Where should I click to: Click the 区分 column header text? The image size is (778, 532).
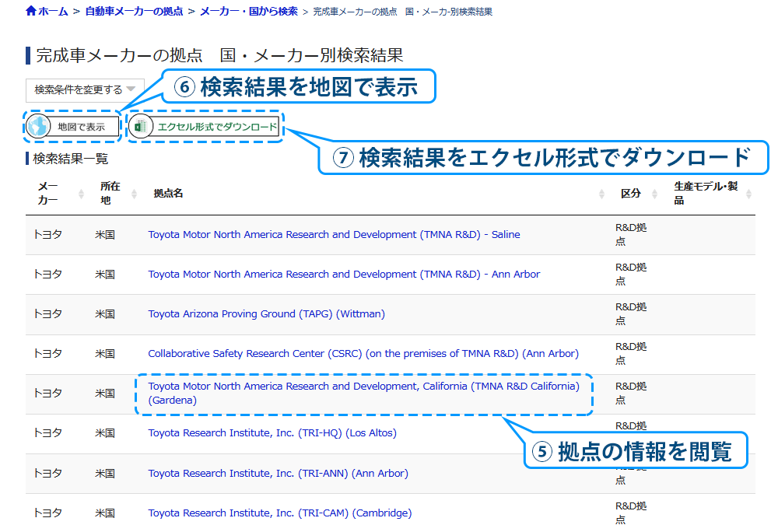click(631, 194)
